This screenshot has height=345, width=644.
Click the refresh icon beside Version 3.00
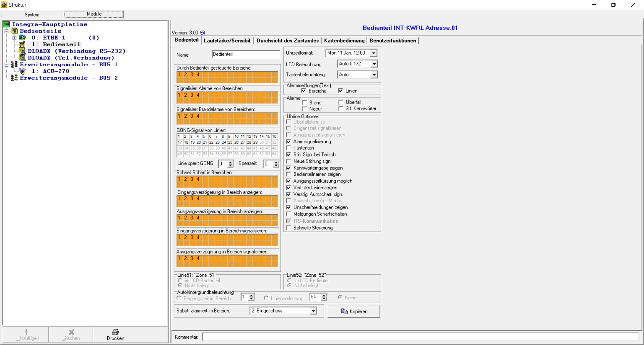[203, 33]
